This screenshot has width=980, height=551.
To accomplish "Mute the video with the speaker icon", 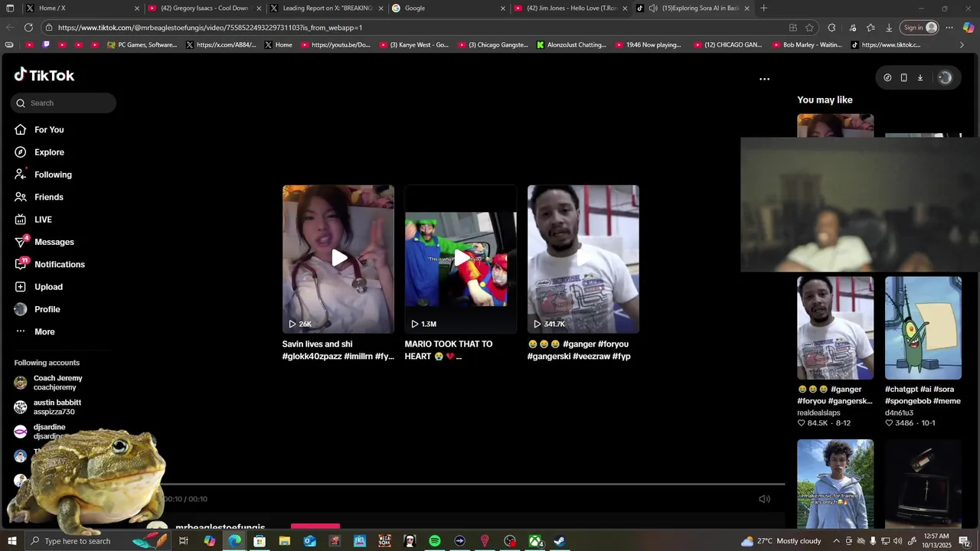I will pyautogui.click(x=764, y=499).
